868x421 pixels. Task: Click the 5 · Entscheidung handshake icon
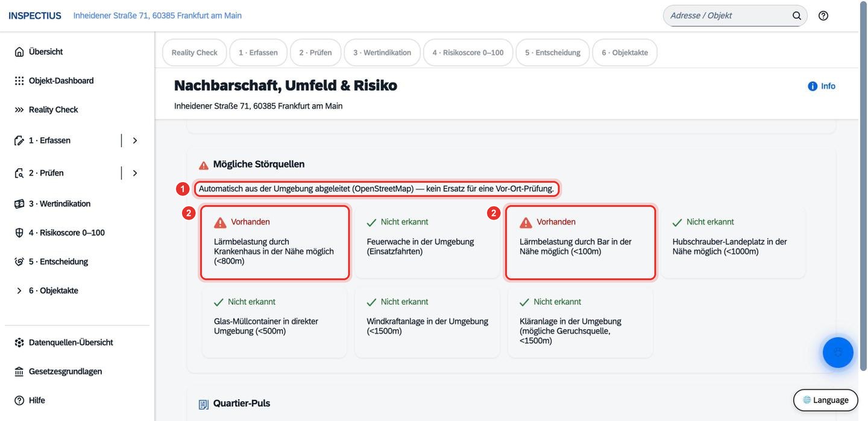coord(19,262)
